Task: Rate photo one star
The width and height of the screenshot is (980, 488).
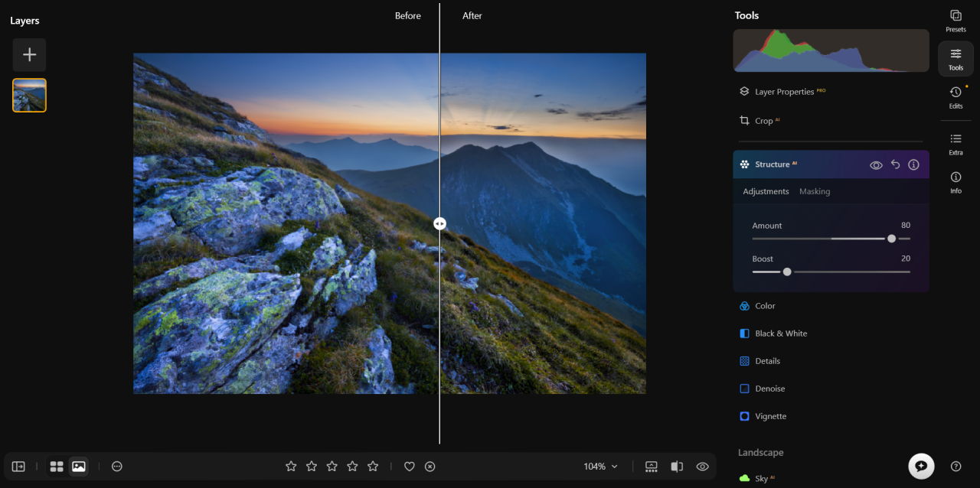Action: tap(291, 466)
